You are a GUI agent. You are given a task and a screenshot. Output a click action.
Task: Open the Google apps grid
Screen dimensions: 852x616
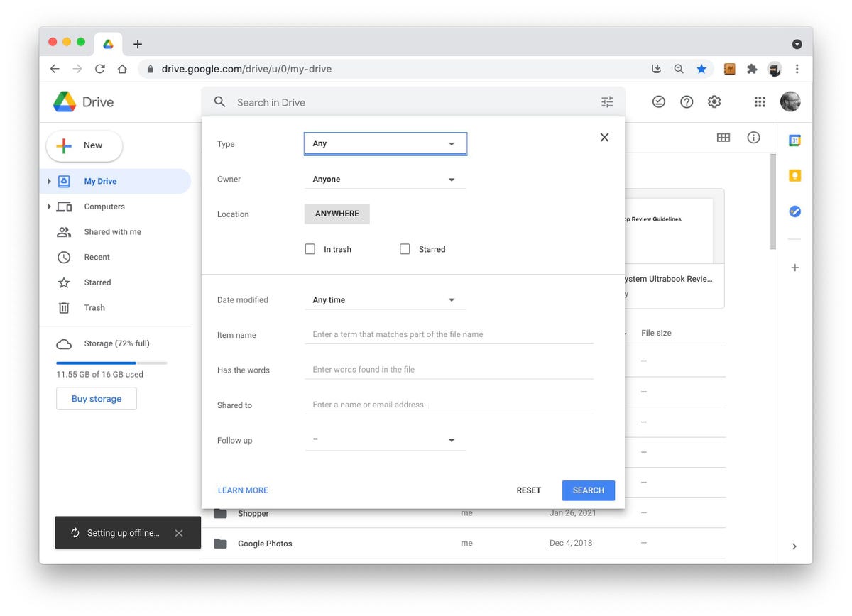[x=760, y=102]
